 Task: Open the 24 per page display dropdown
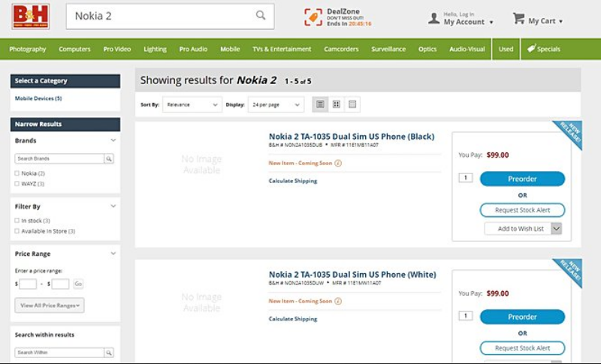coord(276,104)
